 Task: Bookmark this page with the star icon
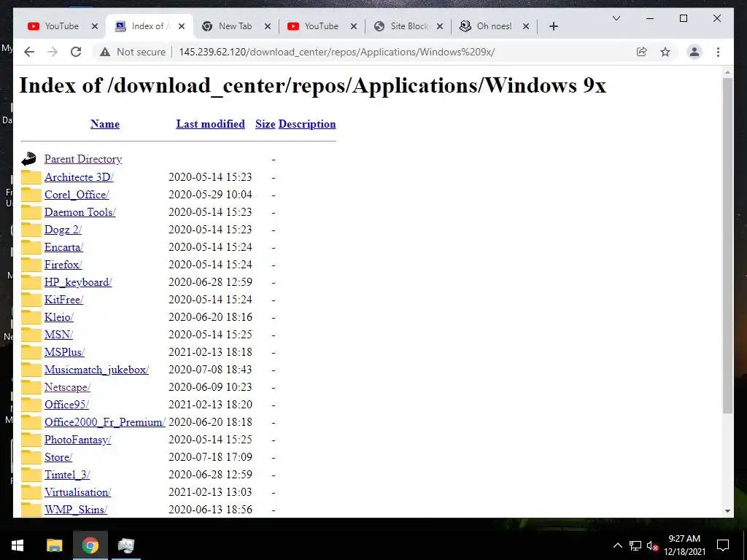click(x=665, y=52)
